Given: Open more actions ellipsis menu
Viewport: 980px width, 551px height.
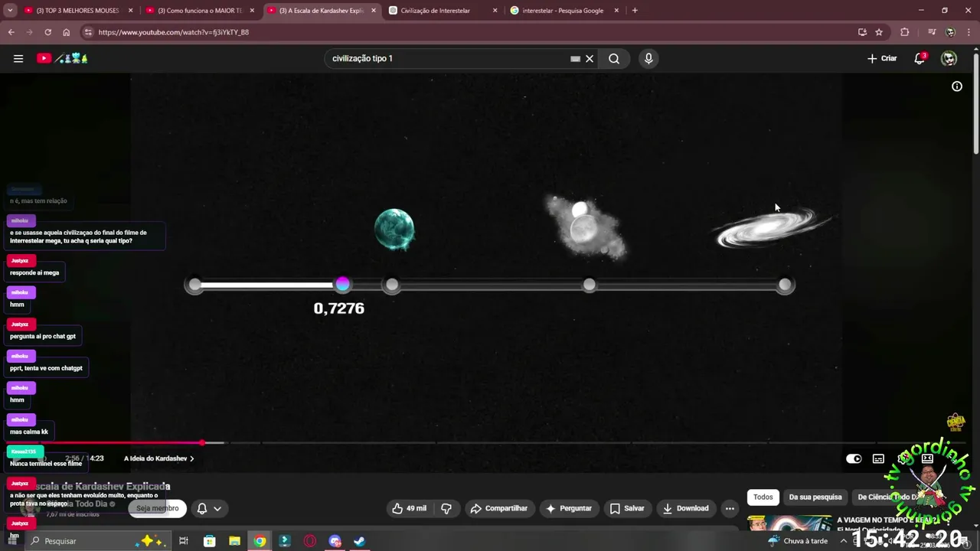Looking at the screenshot, I should coord(730,508).
